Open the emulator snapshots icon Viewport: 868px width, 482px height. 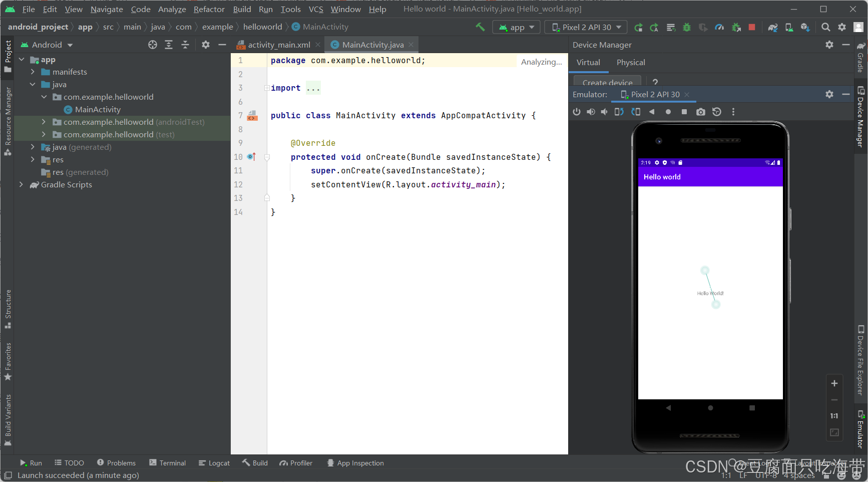[x=717, y=112]
